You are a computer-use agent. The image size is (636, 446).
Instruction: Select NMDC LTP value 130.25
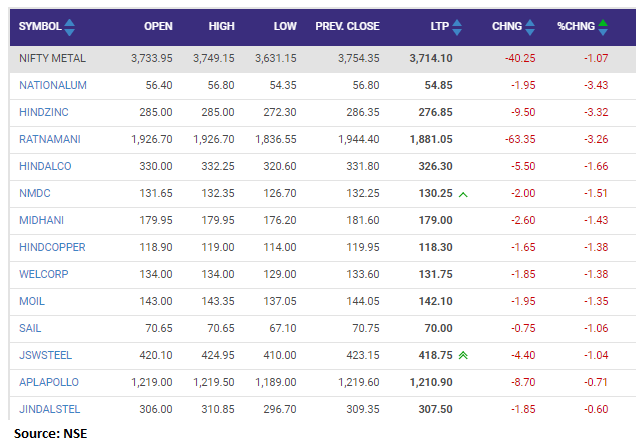click(435, 193)
